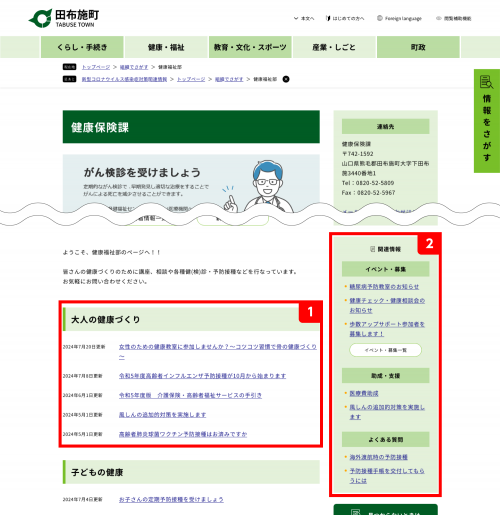
Task: Click the がん検診を受けましょう banner image
Action: click(191, 183)
